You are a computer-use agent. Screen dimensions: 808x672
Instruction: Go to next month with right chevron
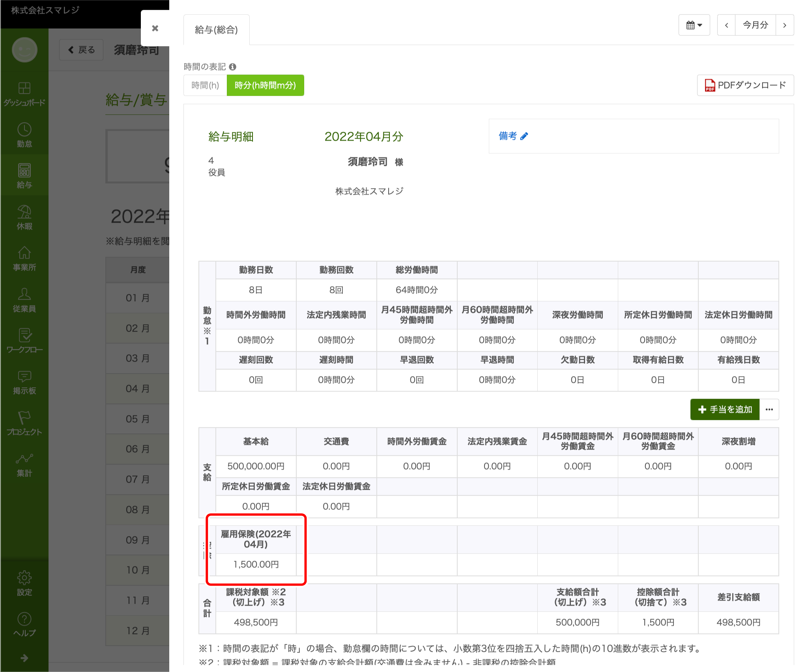(x=785, y=25)
